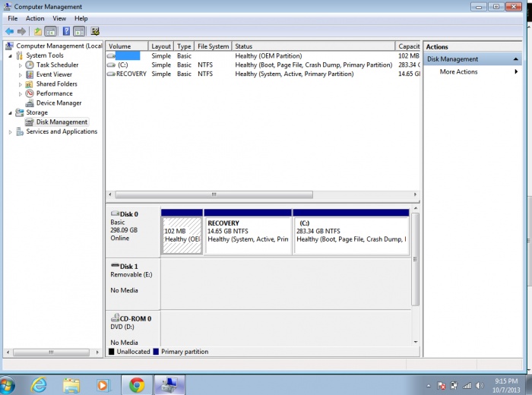The image size is (532, 395).
Task: Sort by the Type column header
Action: point(184,46)
